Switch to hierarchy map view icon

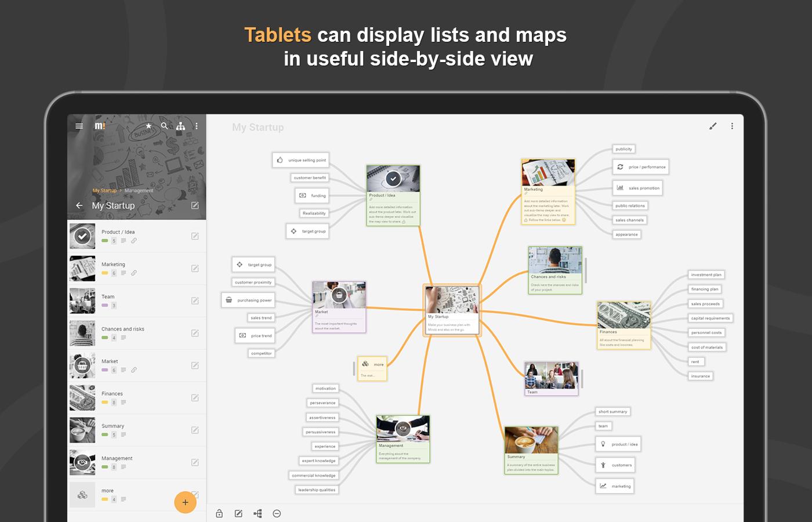click(x=181, y=126)
